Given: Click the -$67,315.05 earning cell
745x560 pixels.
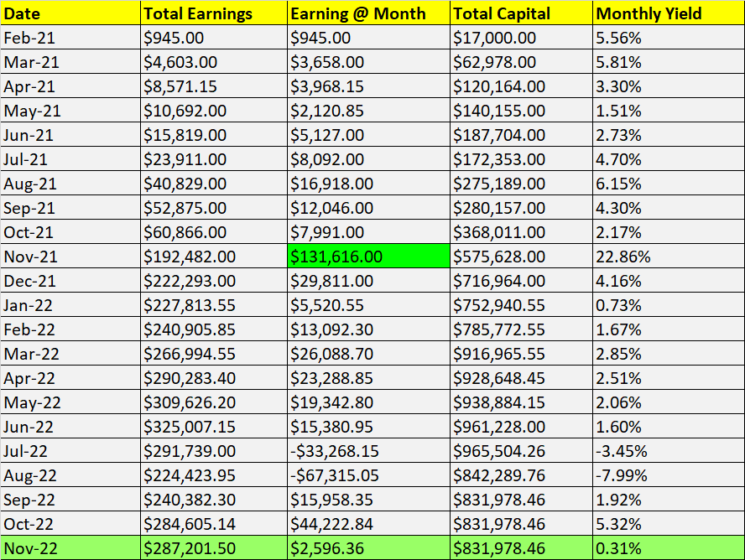Looking at the screenshot, I should [x=368, y=475].
